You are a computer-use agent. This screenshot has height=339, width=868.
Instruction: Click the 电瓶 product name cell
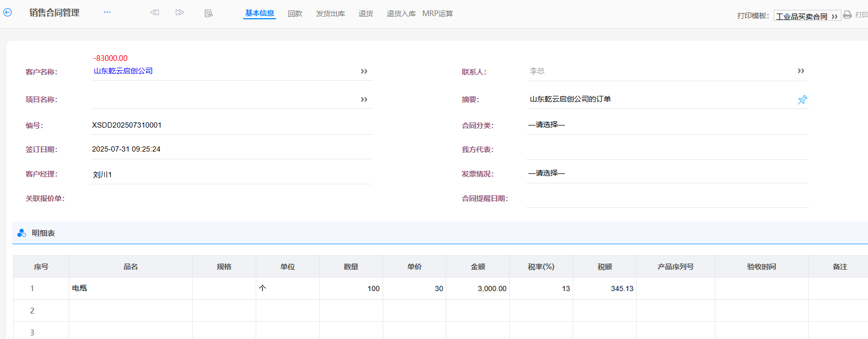point(131,288)
